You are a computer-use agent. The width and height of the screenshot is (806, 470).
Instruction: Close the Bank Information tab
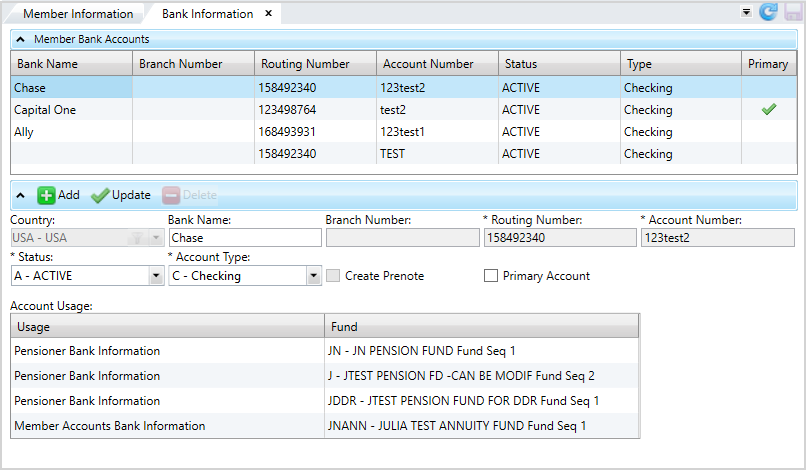(x=268, y=14)
